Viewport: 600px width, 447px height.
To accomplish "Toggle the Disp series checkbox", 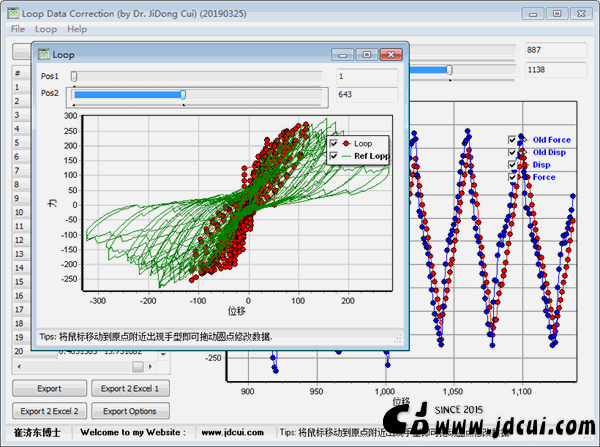I will (x=512, y=165).
